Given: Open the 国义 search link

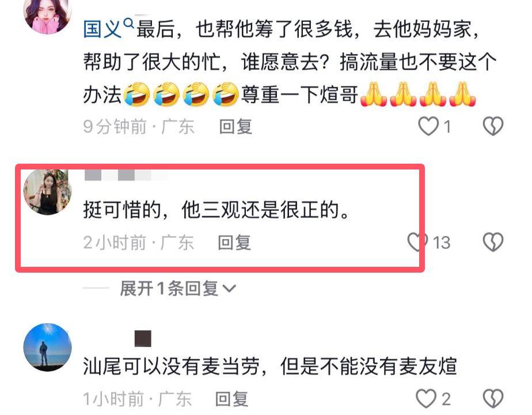Looking at the screenshot, I should coord(102,29).
